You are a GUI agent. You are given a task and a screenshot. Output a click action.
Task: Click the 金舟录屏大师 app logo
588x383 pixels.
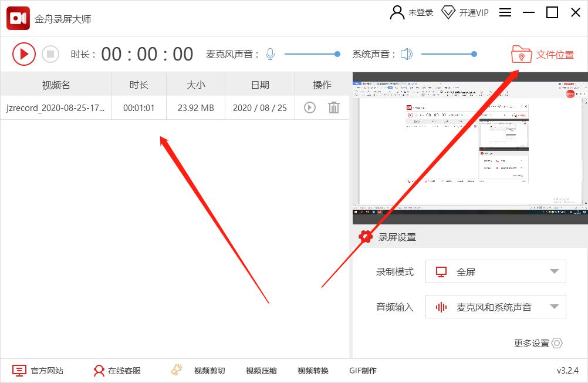tap(18, 18)
